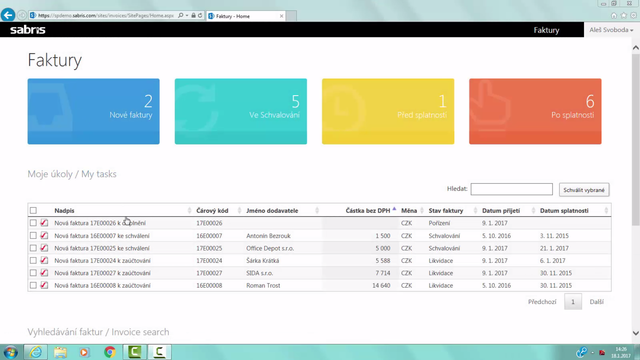Click the browser address bar URL
The image size is (640, 360).
(x=106, y=16)
